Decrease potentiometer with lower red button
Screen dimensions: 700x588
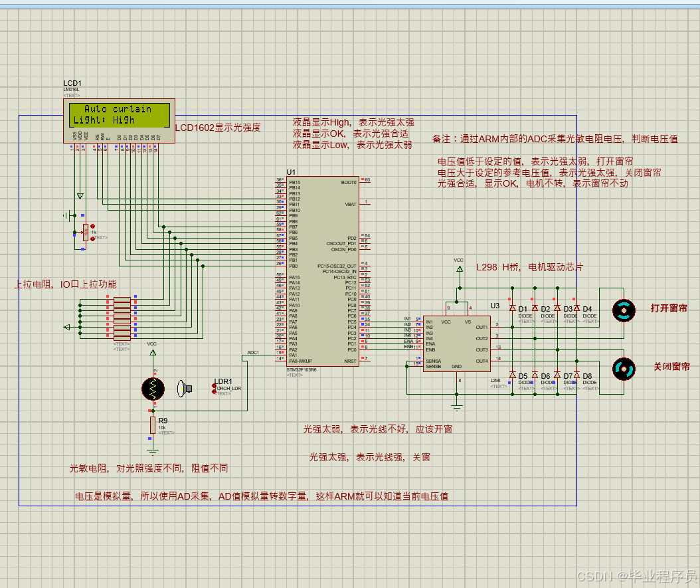(92, 239)
